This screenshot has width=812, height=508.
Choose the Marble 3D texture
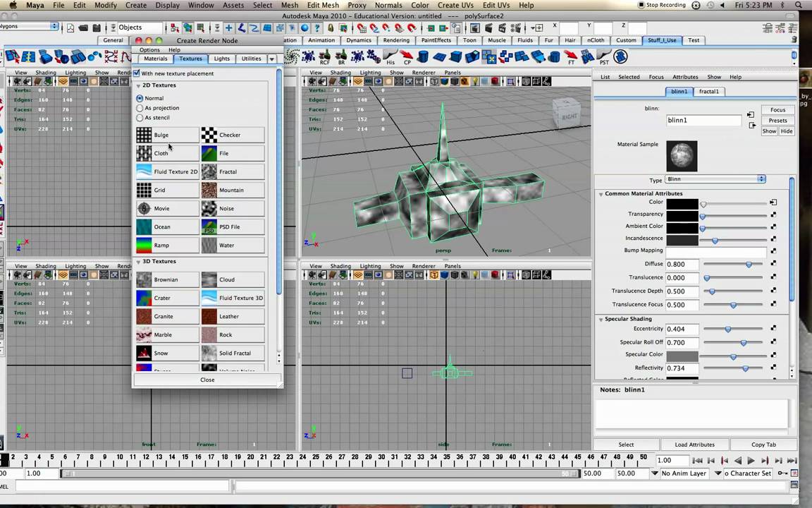167,335
